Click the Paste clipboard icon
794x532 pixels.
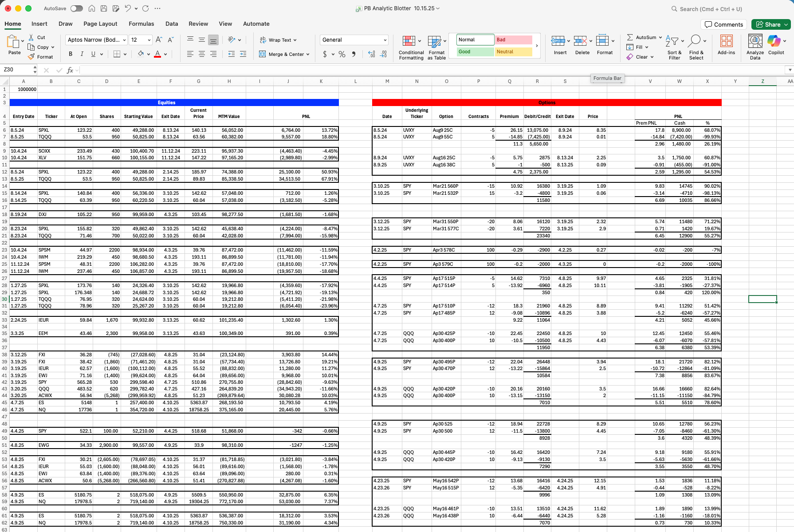(13, 42)
